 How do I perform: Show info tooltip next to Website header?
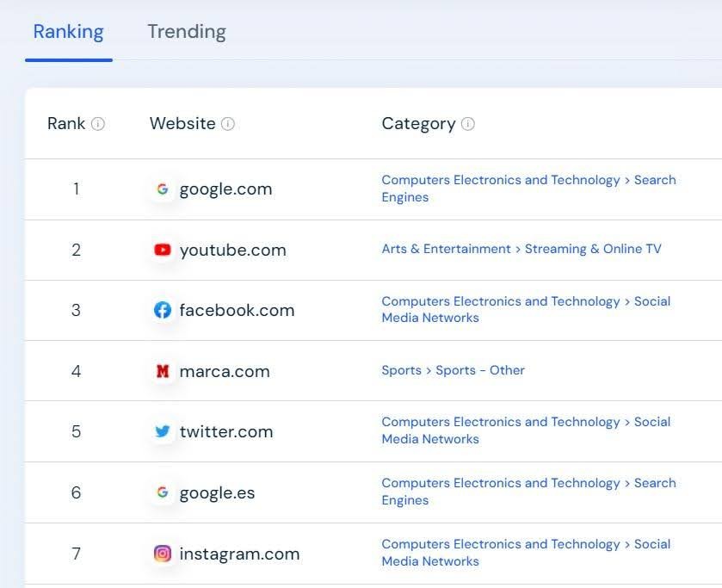tap(228, 124)
